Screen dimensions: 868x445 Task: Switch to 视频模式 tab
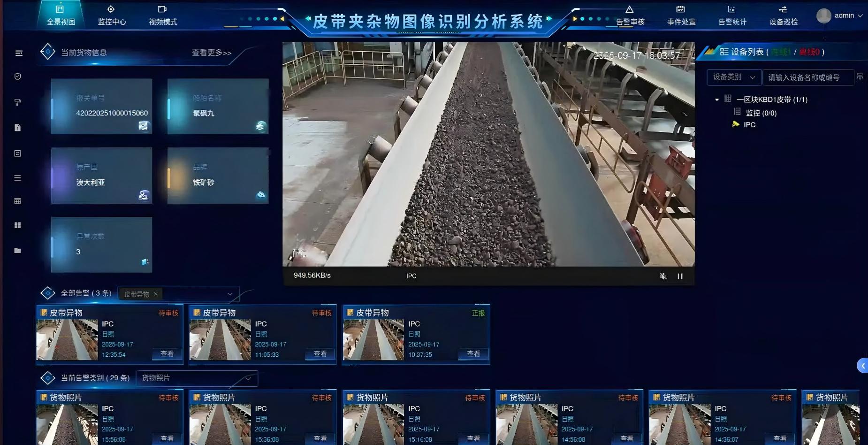pos(163,15)
